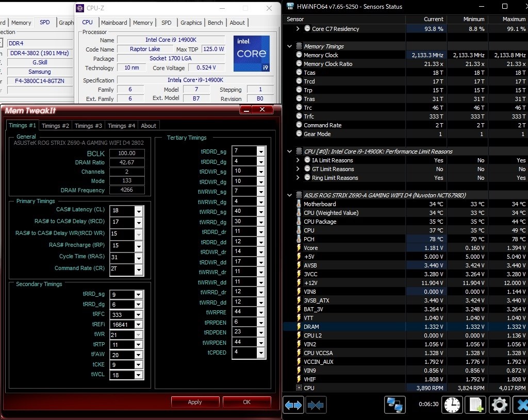
Task: Click the Core C7 Residency sensor icon
Action: pyautogui.click(x=307, y=29)
